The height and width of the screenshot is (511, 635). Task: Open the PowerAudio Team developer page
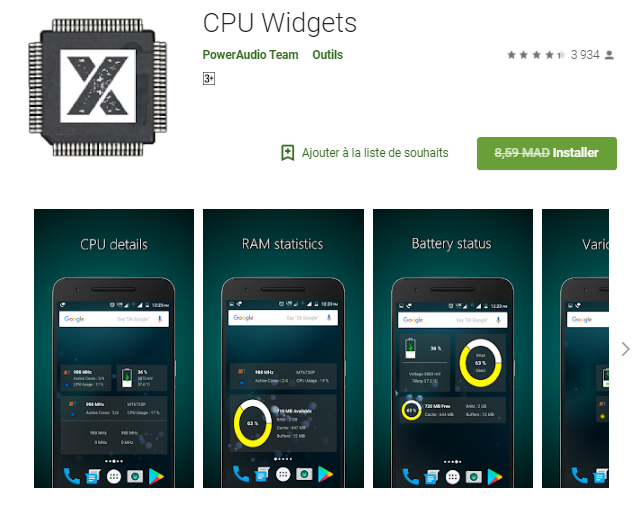pyautogui.click(x=250, y=55)
